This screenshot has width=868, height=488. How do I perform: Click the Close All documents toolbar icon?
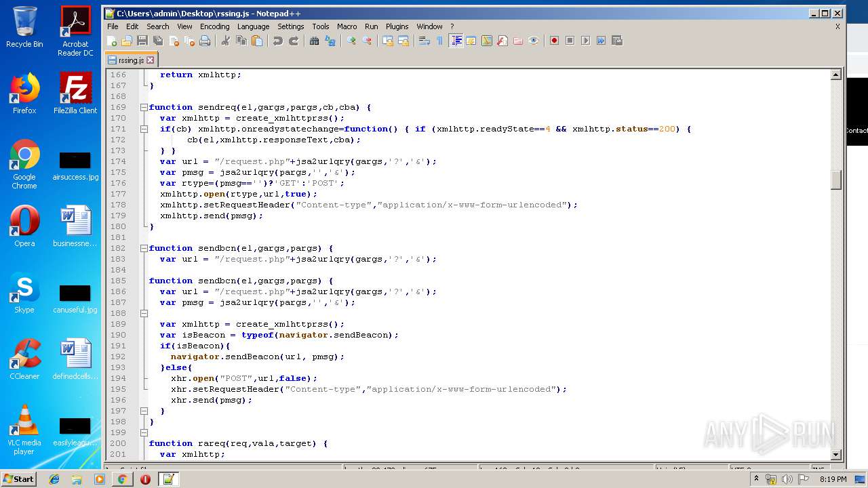pos(189,41)
